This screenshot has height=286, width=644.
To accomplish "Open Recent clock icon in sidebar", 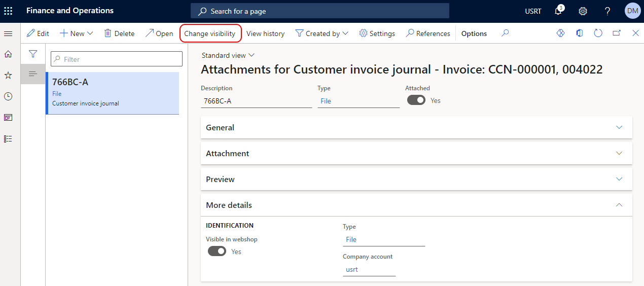I will coord(8,96).
